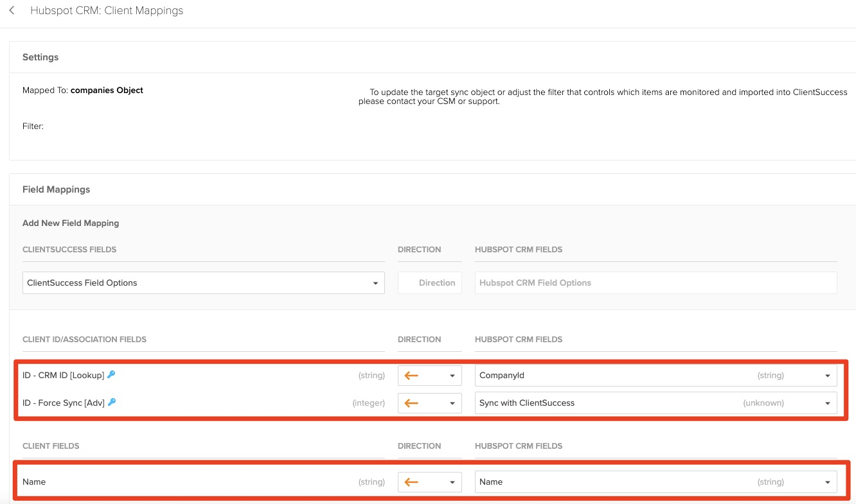The image size is (856, 504).
Task: Open the ClientSuccess Field Options dropdown
Action: [204, 282]
